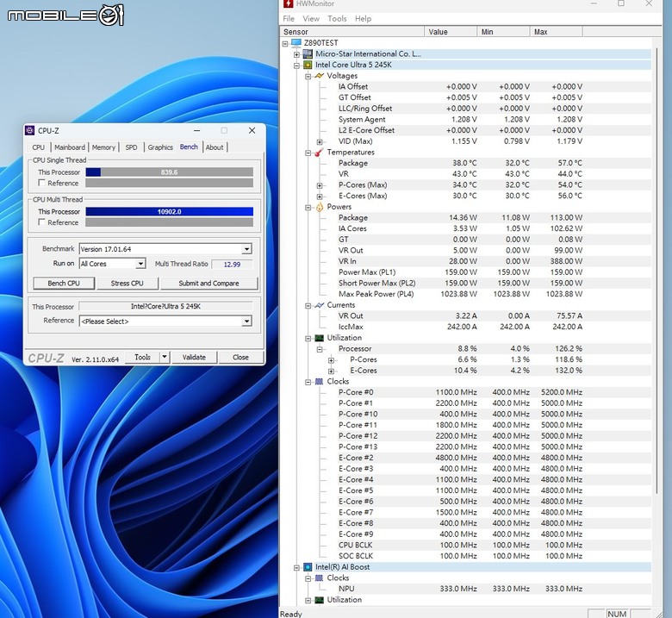Open the HWMonitor View menu
Screen dimensions: 672x618
[x=311, y=19]
